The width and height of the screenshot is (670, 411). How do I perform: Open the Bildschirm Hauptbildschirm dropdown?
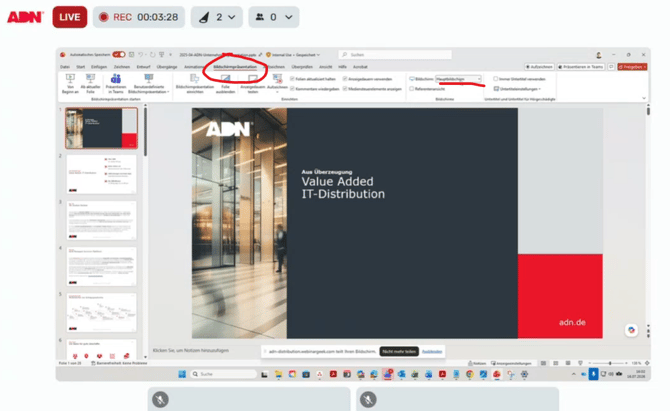(458, 79)
